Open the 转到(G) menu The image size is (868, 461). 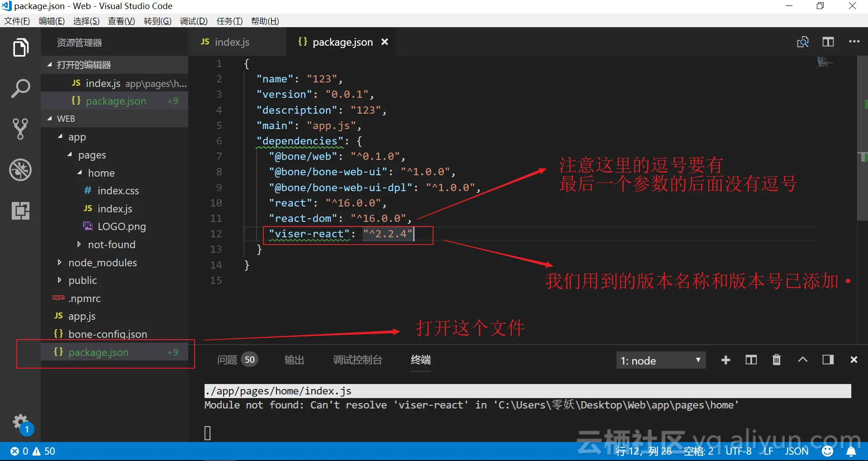[157, 21]
